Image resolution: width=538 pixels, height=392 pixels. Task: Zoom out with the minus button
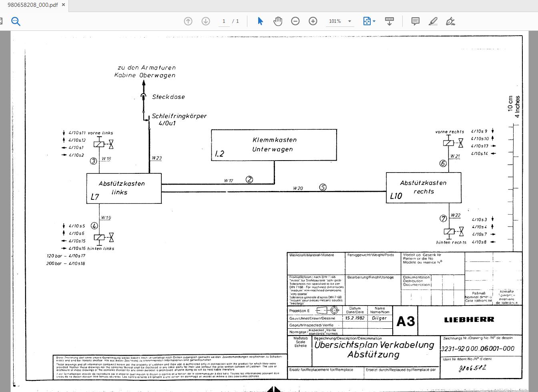295,21
